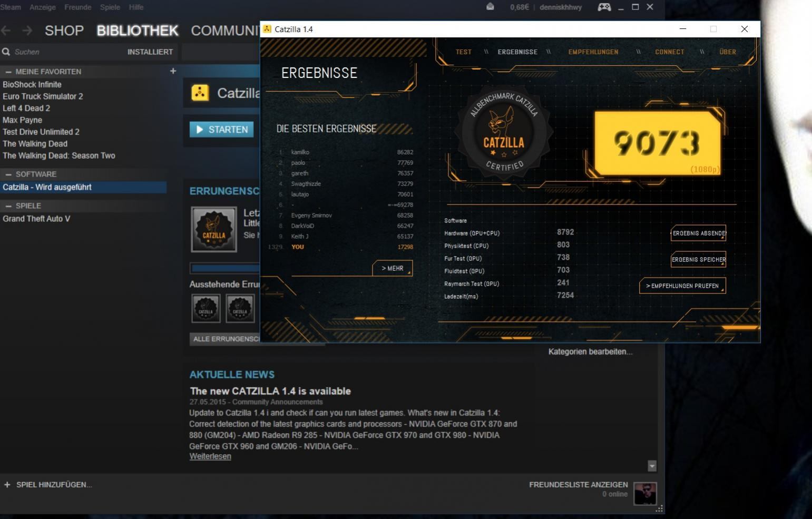Click Ergebnis speichern button

(x=698, y=259)
